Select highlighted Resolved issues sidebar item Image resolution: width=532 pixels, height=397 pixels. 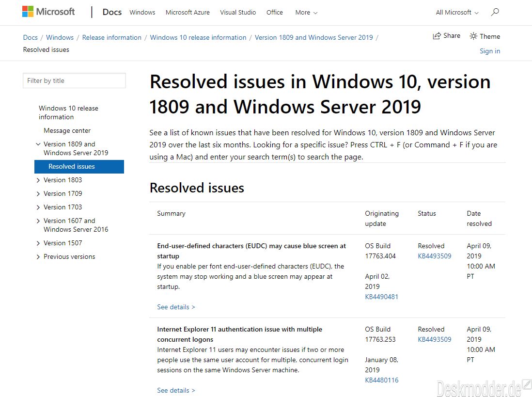tap(79, 167)
